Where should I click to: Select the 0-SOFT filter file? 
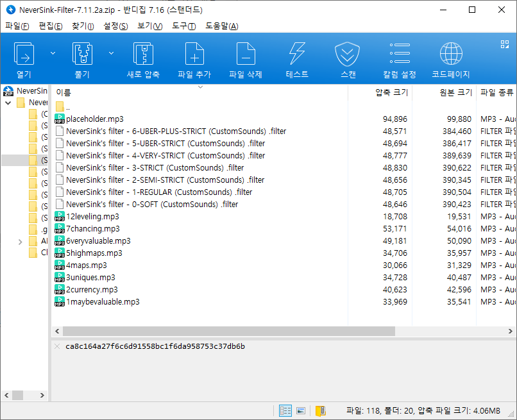click(147, 205)
